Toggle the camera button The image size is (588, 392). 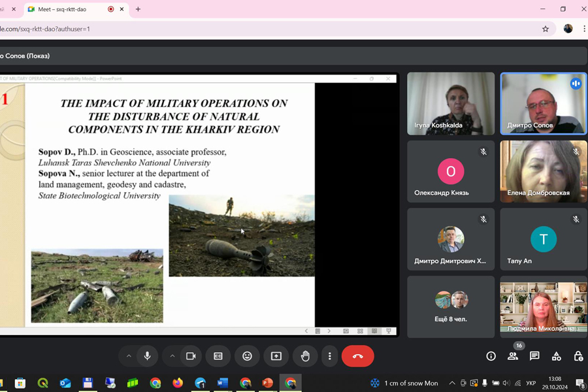(191, 356)
